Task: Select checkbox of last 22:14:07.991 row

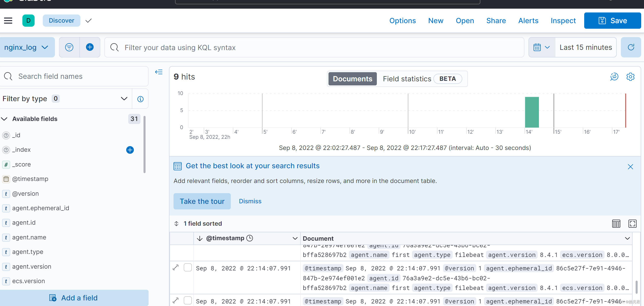Action: click(x=188, y=301)
